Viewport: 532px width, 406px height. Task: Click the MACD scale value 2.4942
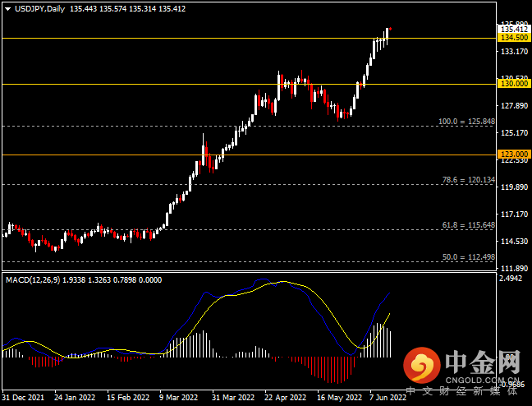pyautogui.click(x=511, y=279)
